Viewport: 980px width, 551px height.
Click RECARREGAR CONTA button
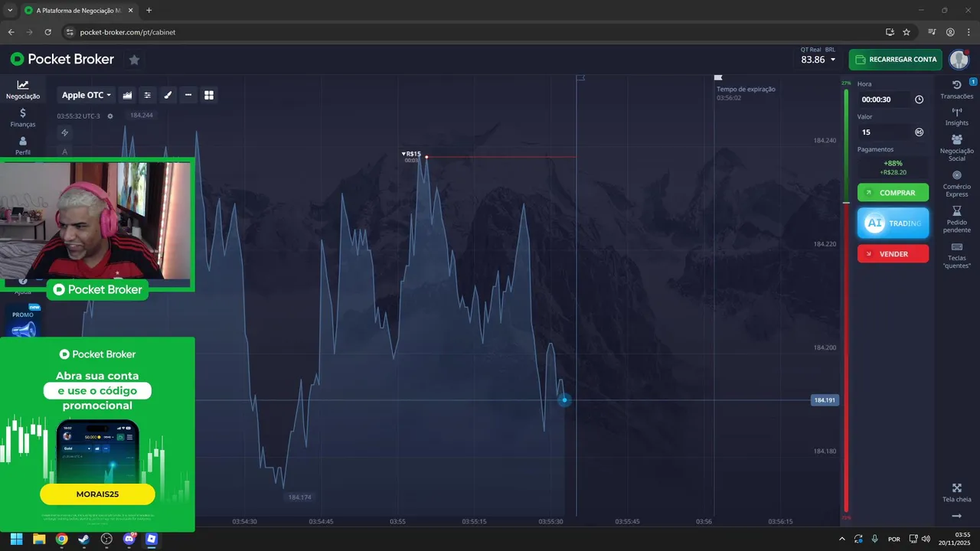coord(895,59)
